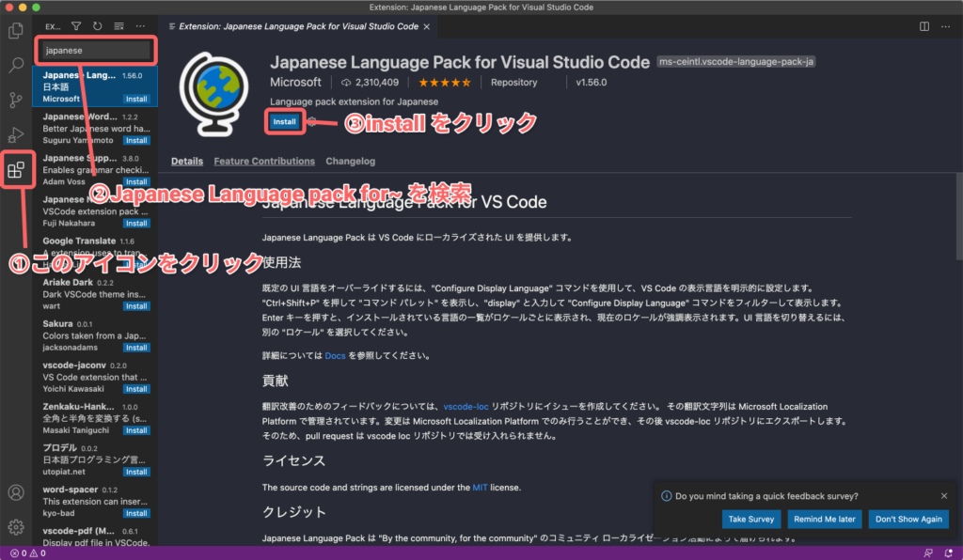
Task: Close the Japanese Language Pack extension tab
Action: pyautogui.click(x=427, y=26)
